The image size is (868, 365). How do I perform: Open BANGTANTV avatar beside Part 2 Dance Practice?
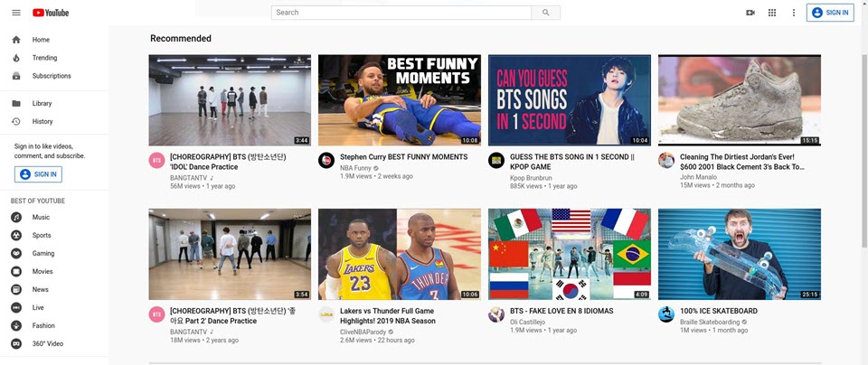coord(156,314)
